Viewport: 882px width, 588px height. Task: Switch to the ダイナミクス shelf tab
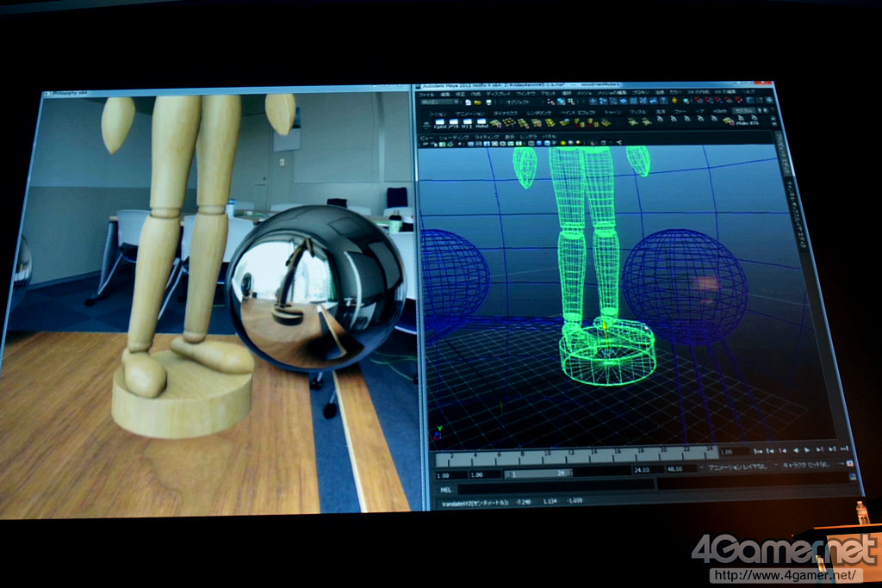(x=506, y=113)
